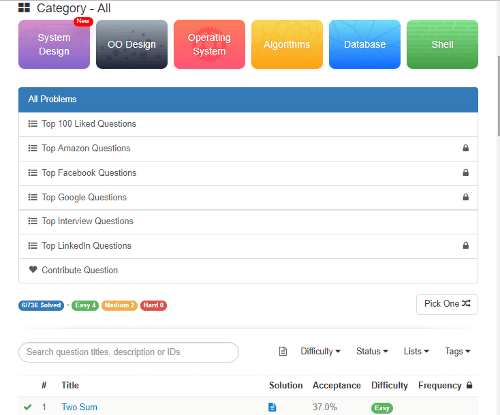Expand the Tags filter dropdown
This screenshot has height=415, width=500.
(457, 351)
